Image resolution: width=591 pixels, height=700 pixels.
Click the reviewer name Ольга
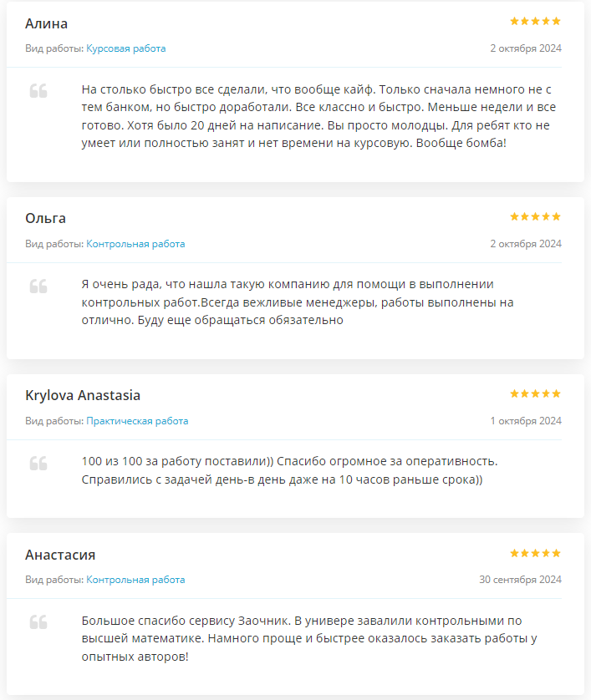[46, 218]
